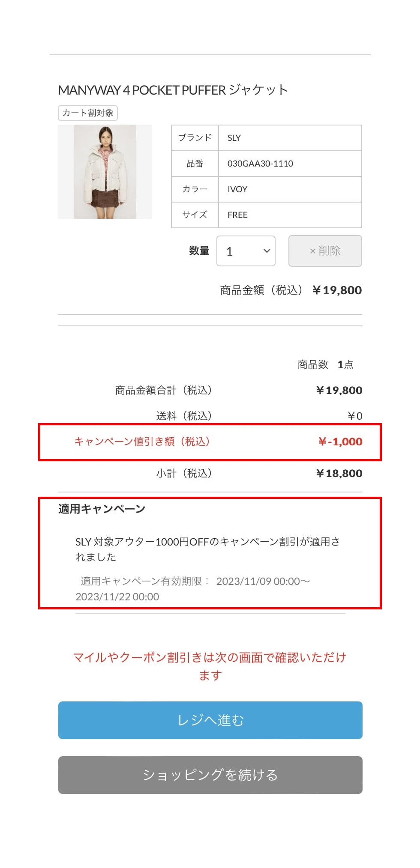Click the 商品数 1点 item count
This screenshot has width=420, height=868.
pyautogui.click(x=325, y=365)
